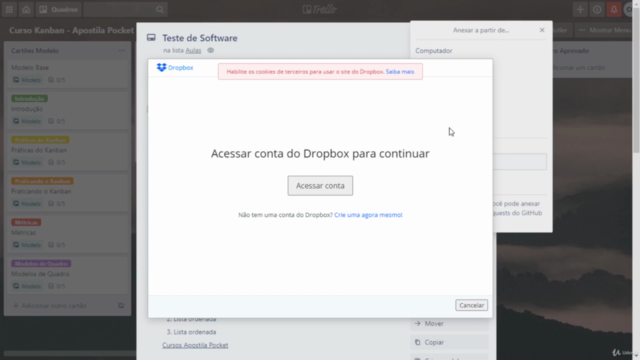
Task: Open the information icon in the header
Action: click(x=597, y=9)
